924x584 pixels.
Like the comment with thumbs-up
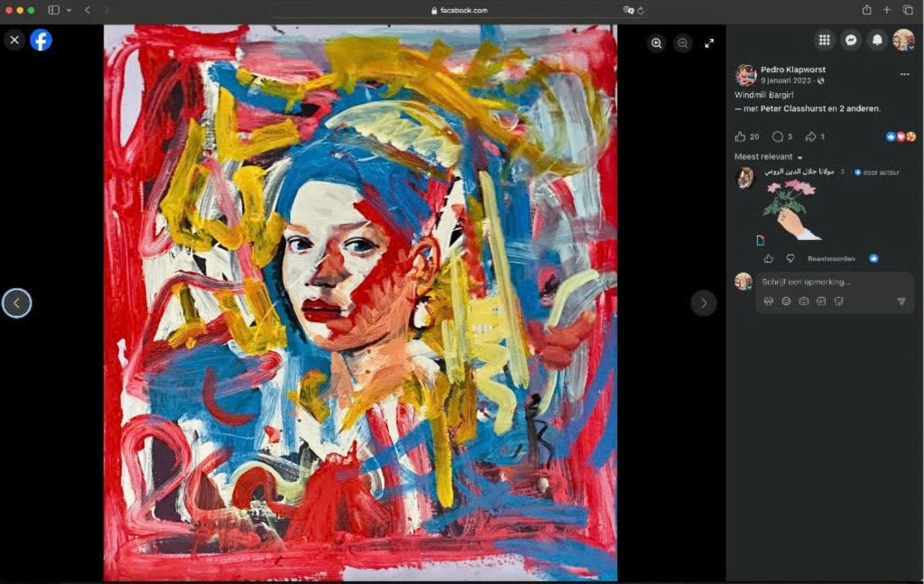[x=769, y=259]
